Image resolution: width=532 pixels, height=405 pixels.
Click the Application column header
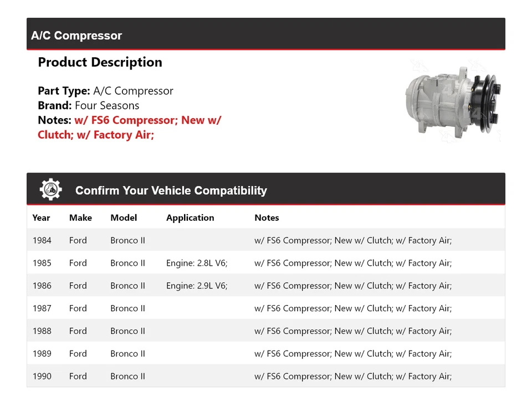point(190,217)
